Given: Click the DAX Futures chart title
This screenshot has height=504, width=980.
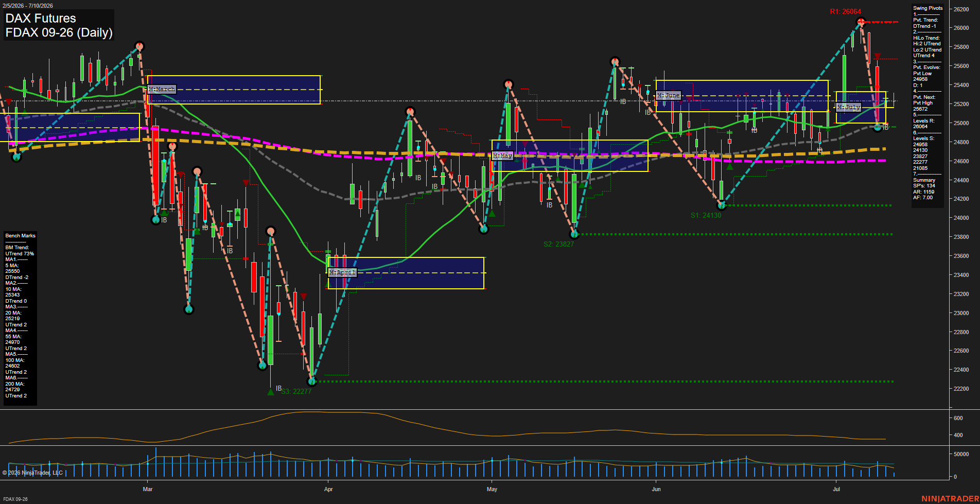Looking at the screenshot, I should point(41,19).
